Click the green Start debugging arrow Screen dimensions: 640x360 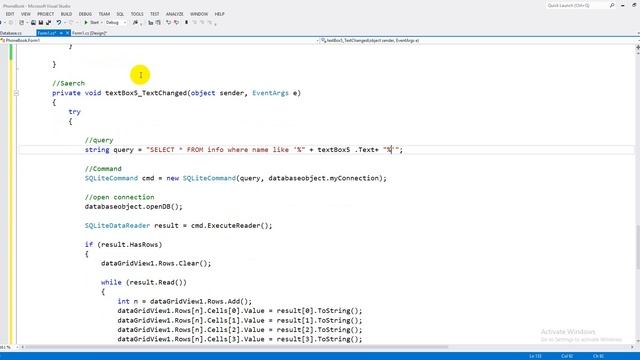(86, 22)
